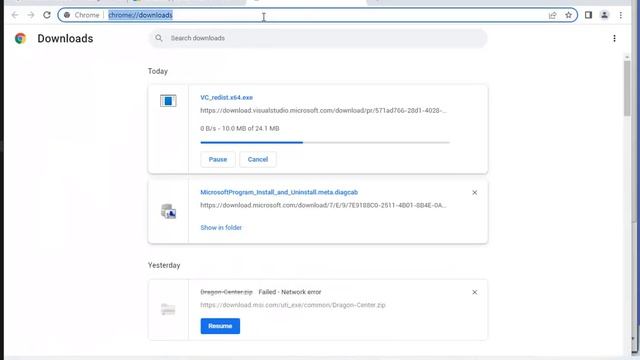Pause the VC_redist.x64.exe download
The width and height of the screenshot is (640, 360).
point(218,159)
